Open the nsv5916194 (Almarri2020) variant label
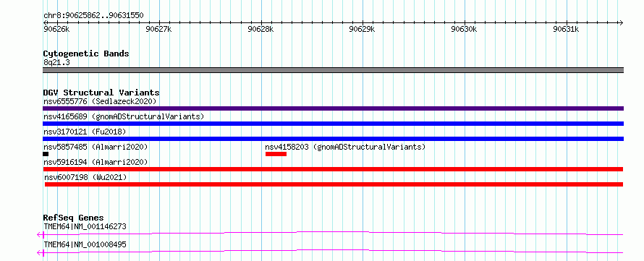This screenshot has width=644, height=261. [96, 162]
